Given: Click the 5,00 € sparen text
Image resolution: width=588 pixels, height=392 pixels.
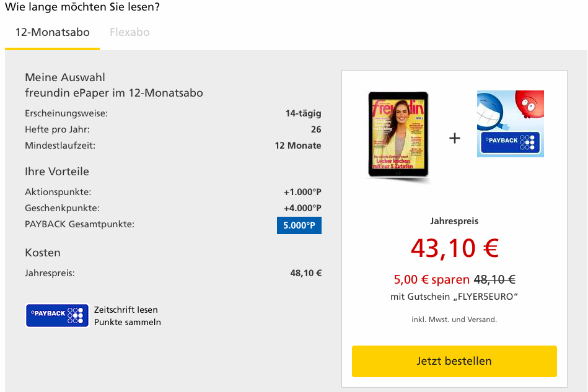Looking at the screenshot, I should [x=431, y=279].
